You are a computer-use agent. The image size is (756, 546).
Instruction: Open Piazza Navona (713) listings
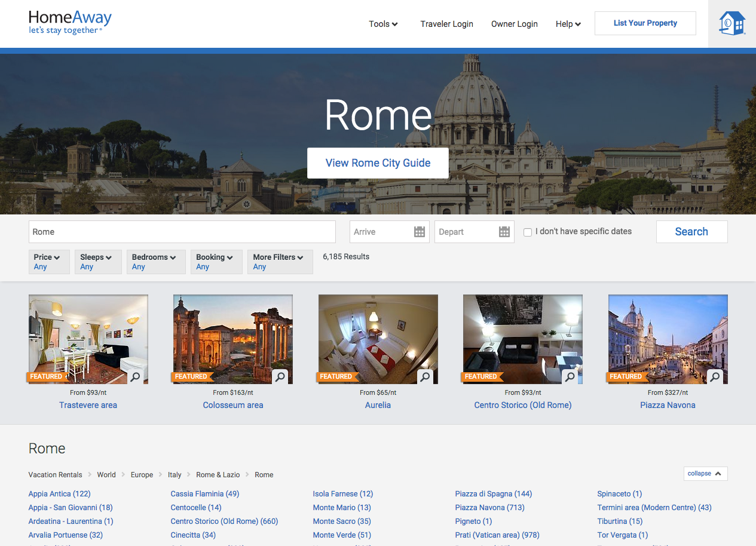[x=490, y=508]
